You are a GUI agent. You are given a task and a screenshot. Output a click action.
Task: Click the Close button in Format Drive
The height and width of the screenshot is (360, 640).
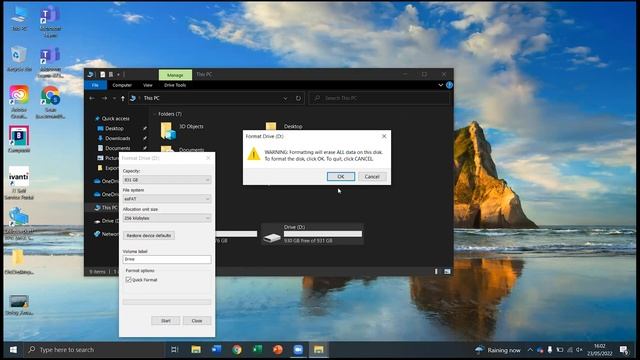pos(197,320)
